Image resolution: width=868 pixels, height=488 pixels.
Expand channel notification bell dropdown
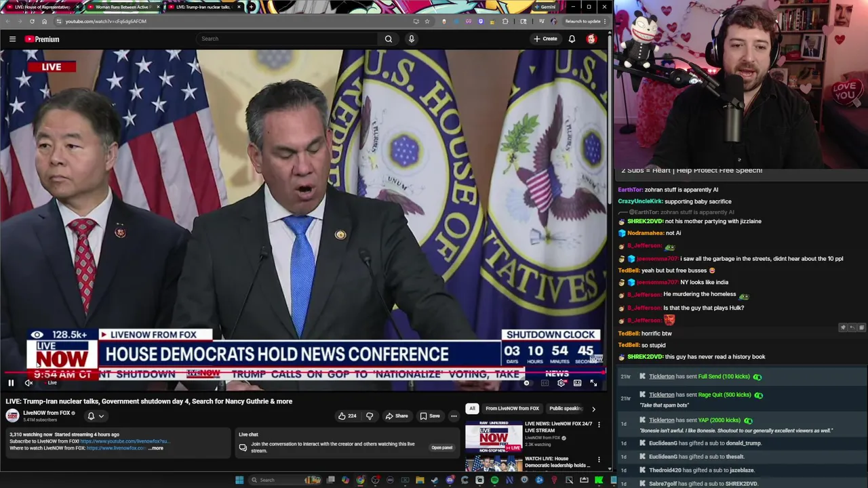[96, 416]
